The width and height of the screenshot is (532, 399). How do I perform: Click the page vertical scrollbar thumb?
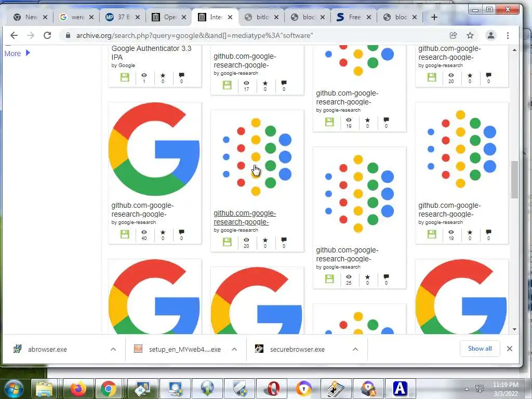point(515,179)
